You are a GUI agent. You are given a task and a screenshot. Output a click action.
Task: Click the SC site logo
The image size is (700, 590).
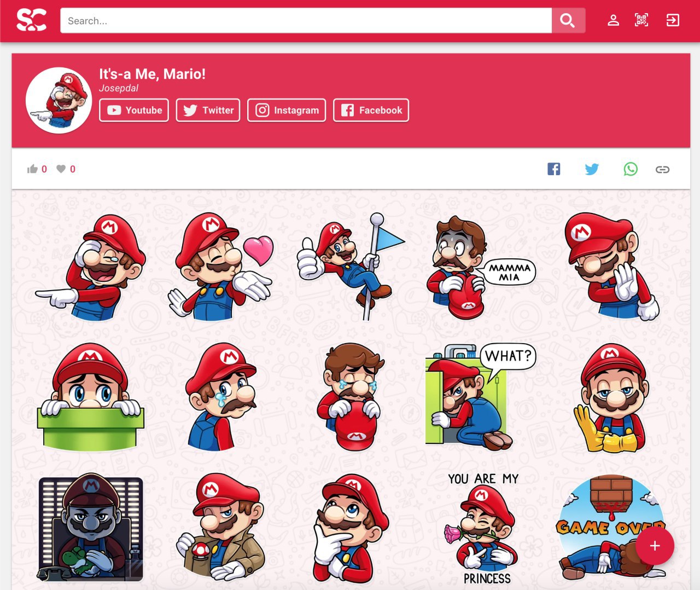[31, 20]
